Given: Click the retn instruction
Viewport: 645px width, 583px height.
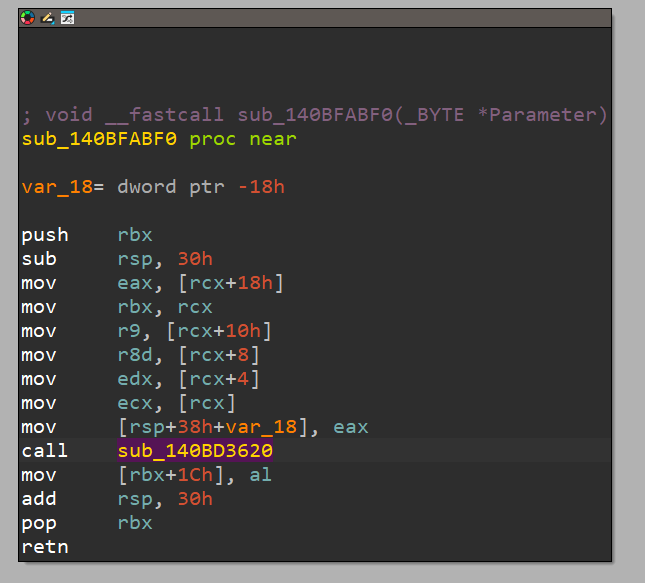Looking at the screenshot, I should 45,547.
